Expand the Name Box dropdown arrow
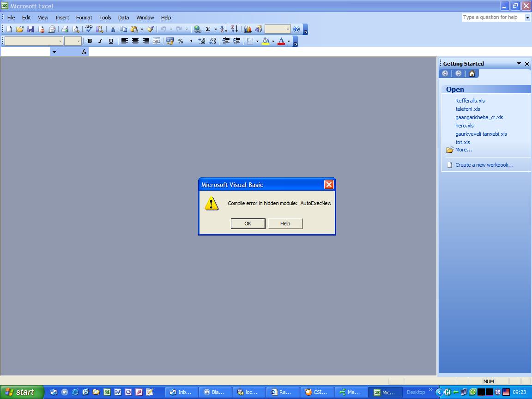Screen dimensions: 532x399 [54, 52]
